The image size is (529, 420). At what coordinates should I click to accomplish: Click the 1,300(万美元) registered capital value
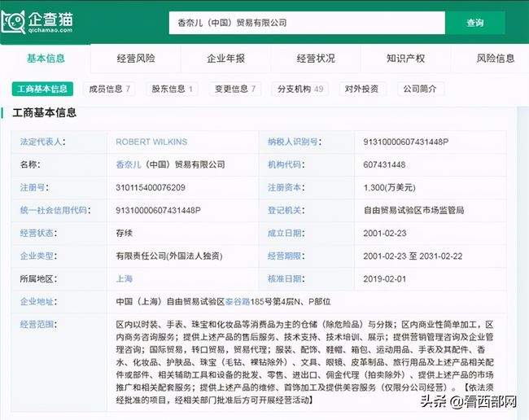[x=389, y=187]
